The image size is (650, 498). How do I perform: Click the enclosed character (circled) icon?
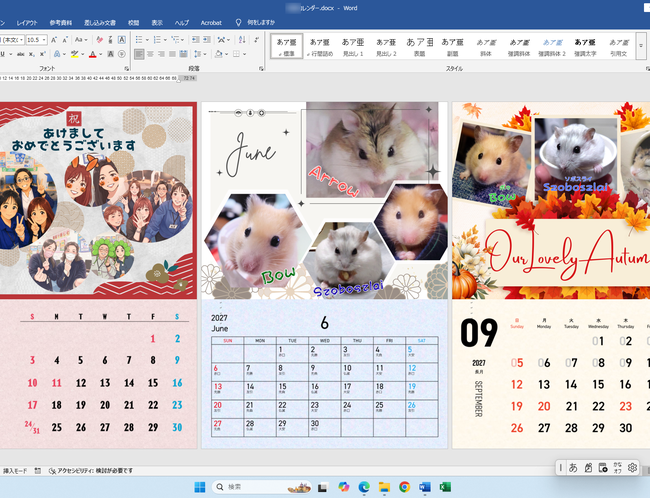pos(121,54)
